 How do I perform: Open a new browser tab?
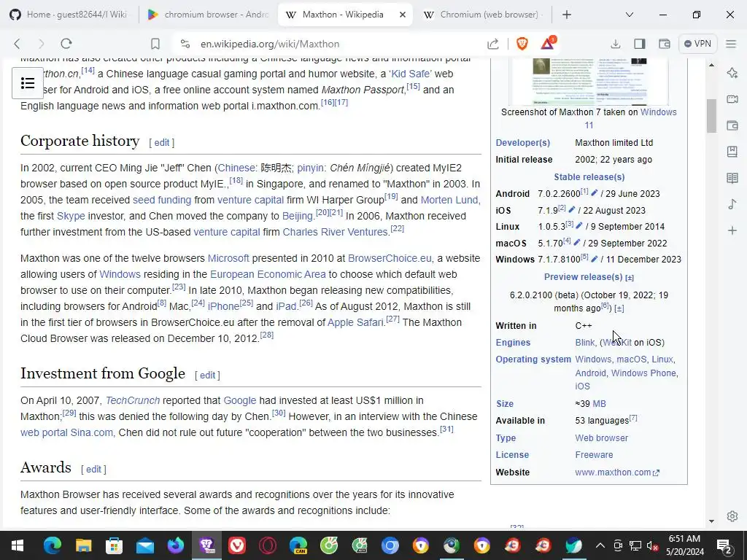566,15
